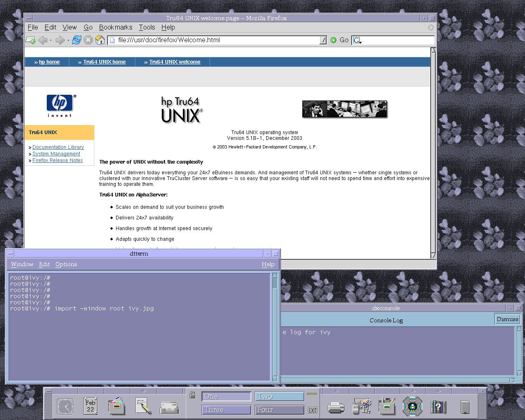Expand the subpanel arrow above the Text Editor icon
This screenshot has width=525, height=420.
coord(143,391)
